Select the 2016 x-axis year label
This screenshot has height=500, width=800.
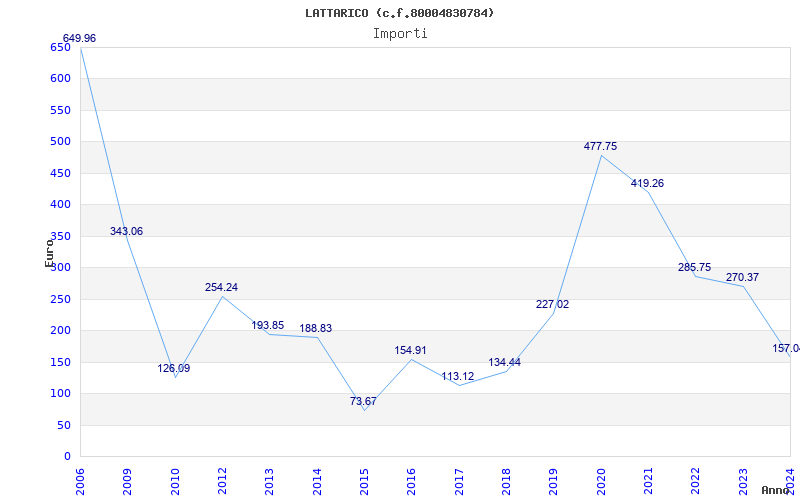pyautogui.click(x=412, y=481)
